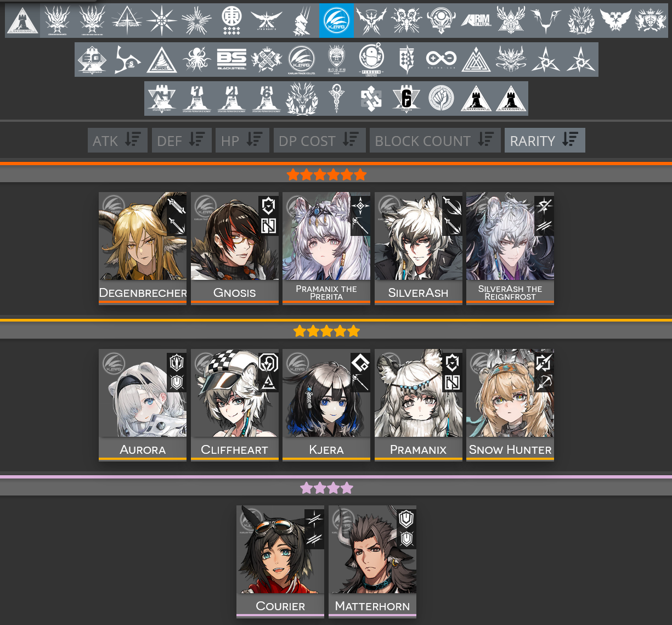Select the highlighted blue Kjerag faction icon
The height and width of the screenshot is (625, 672).
coord(336,20)
